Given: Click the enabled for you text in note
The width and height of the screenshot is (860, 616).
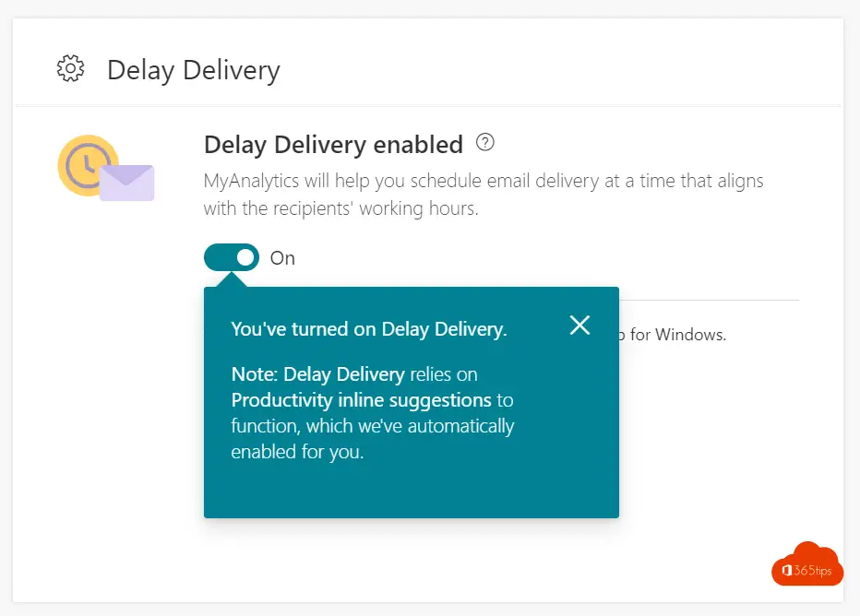Looking at the screenshot, I should (x=297, y=452).
